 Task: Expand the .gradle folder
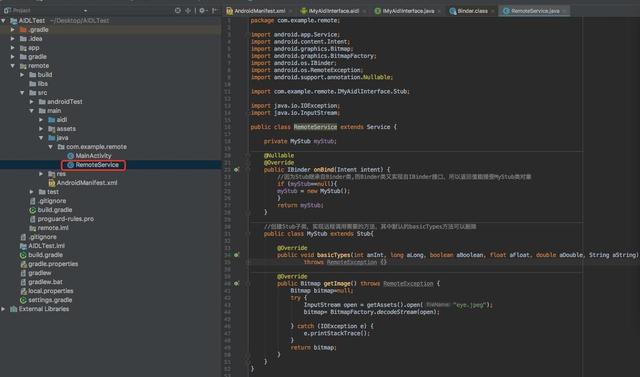pos(13,30)
